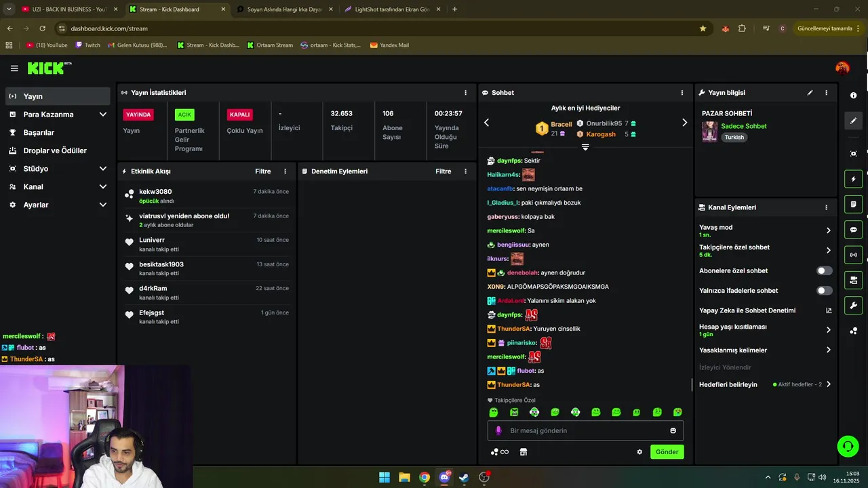
Task: Collapse the top gifters banner in chat
Action: click(585, 147)
